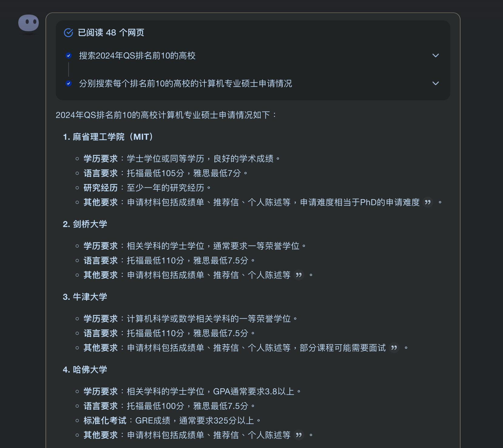Screen dimensions: 503x448
Task: Open citation quote icon under 哈佛大学 section
Action: point(299,435)
